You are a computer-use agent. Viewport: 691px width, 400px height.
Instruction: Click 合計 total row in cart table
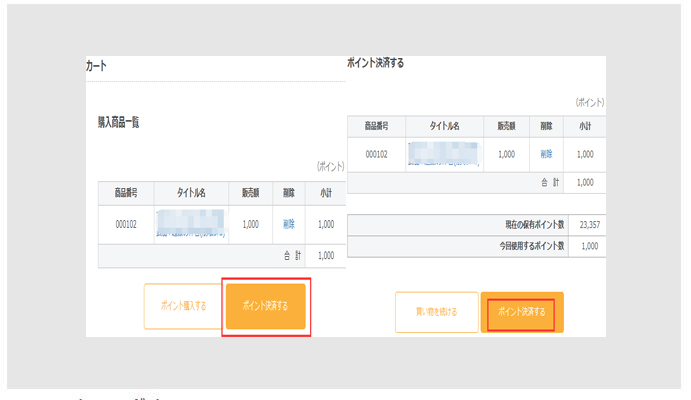coord(295,256)
